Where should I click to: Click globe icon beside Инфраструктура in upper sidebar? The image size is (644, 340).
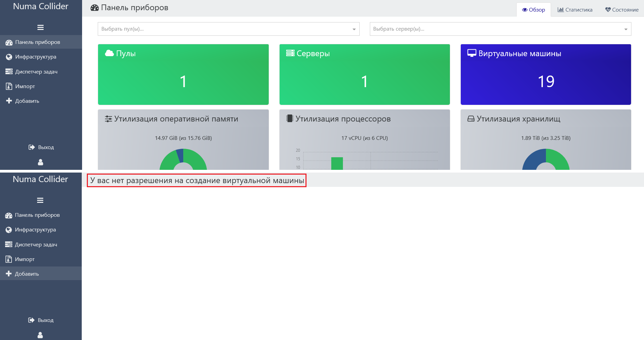(9, 57)
